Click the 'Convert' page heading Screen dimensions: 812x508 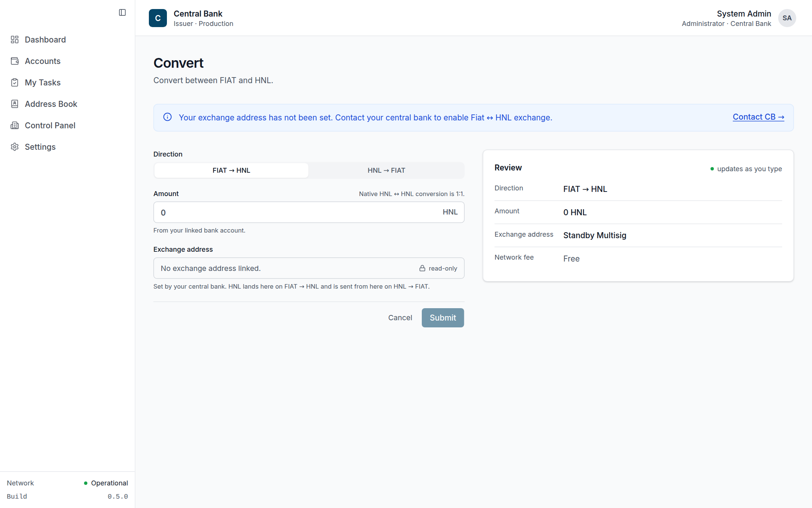pyautogui.click(x=178, y=63)
